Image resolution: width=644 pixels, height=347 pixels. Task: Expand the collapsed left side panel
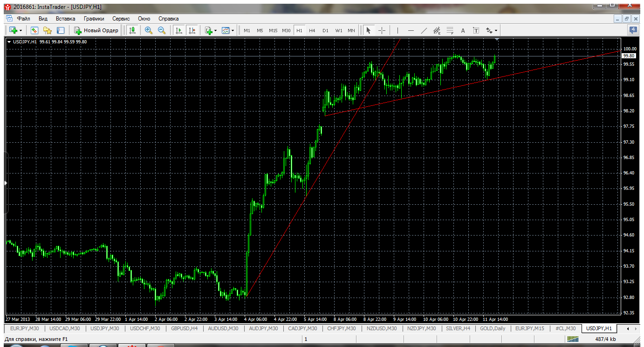[6, 183]
